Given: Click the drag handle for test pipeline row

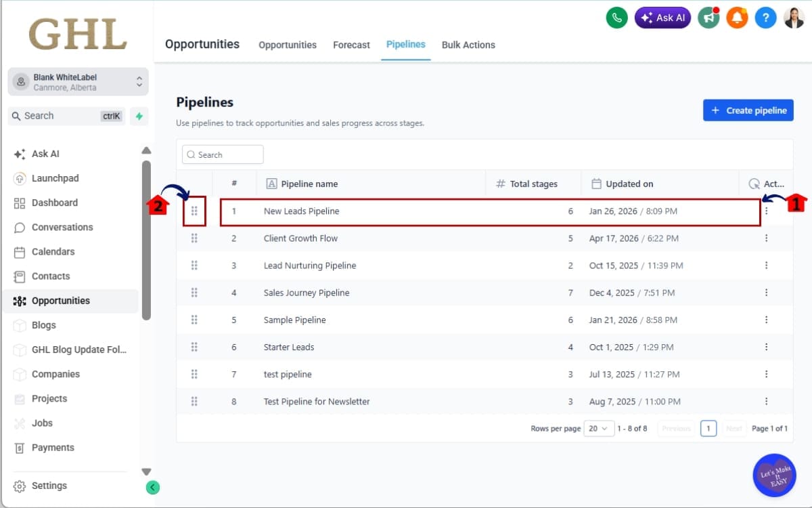Looking at the screenshot, I should tap(194, 374).
